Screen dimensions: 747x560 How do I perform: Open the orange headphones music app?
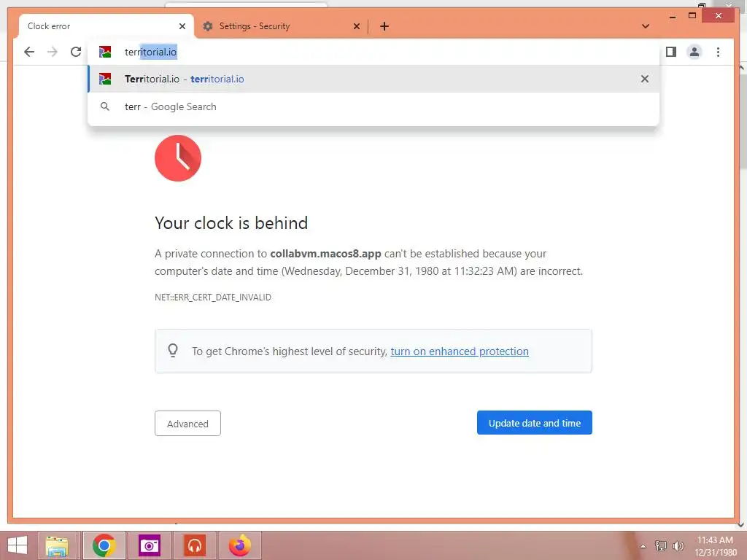coord(194,545)
